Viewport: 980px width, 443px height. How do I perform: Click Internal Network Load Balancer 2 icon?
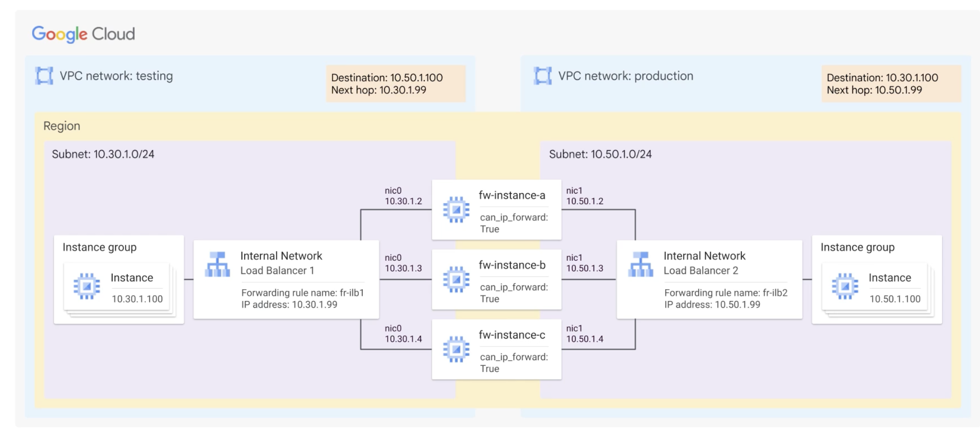641,265
